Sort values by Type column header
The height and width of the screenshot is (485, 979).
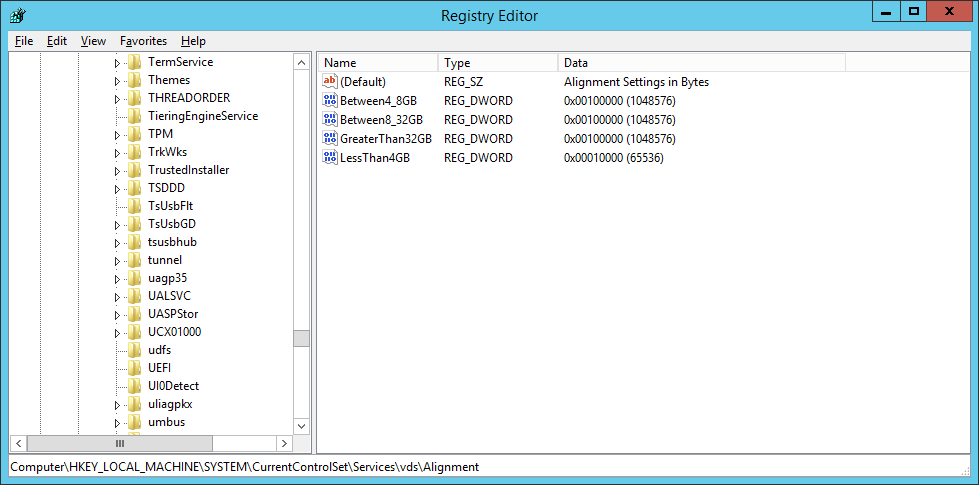coord(498,63)
